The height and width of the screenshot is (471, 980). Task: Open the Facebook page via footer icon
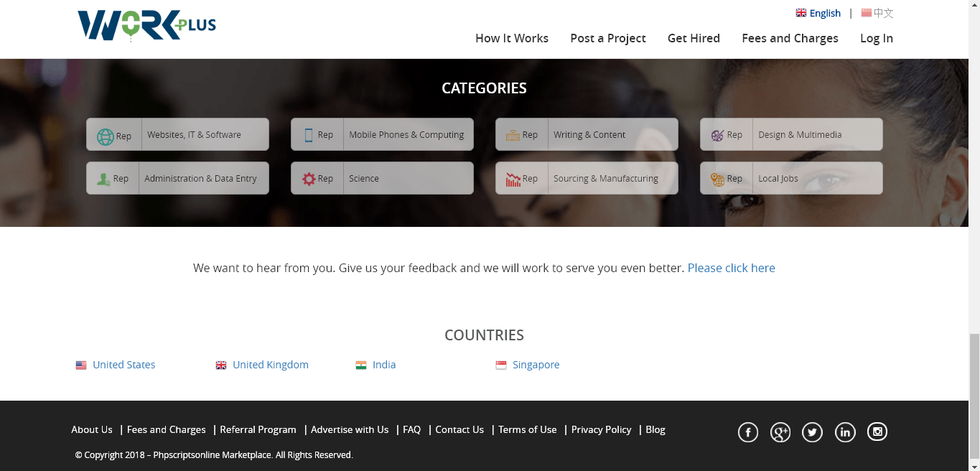[x=748, y=432]
